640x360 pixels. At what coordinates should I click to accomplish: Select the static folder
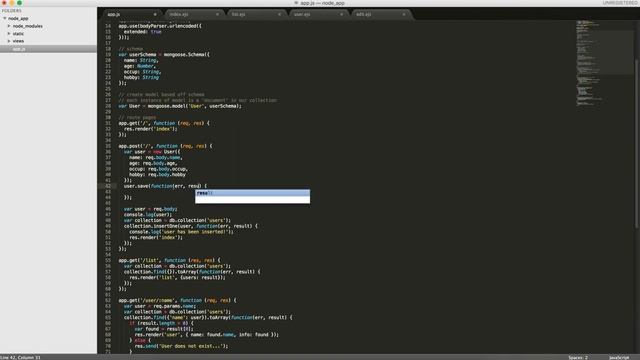tap(18, 33)
